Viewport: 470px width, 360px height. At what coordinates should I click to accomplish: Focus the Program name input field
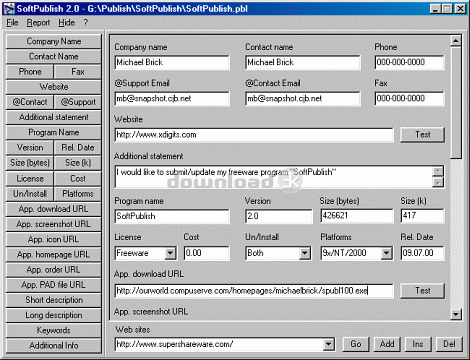point(172,216)
